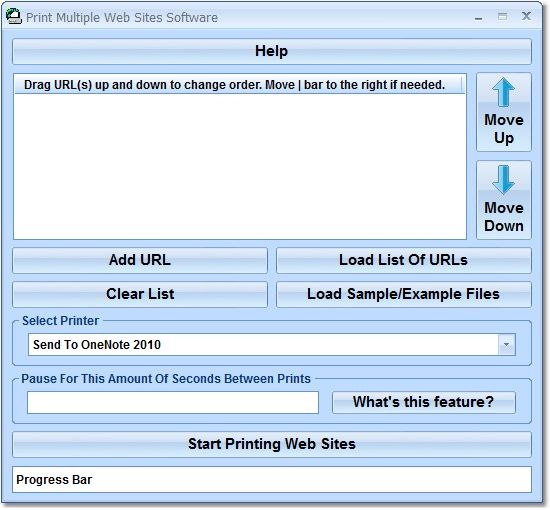Screen dimensions: 550x510
Task: Click the Move Up label text
Action: 504,129
